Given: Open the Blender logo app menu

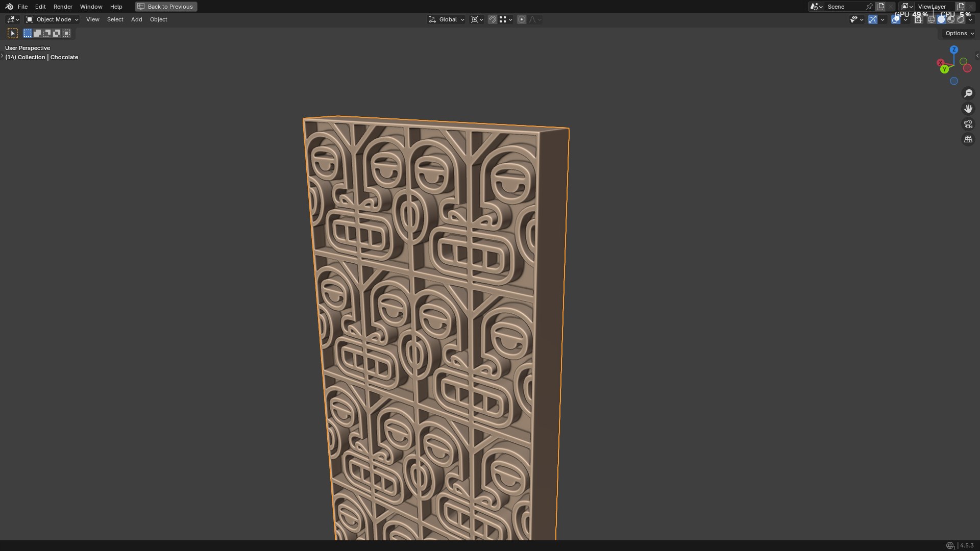Looking at the screenshot, I should click(x=9, y=7).
